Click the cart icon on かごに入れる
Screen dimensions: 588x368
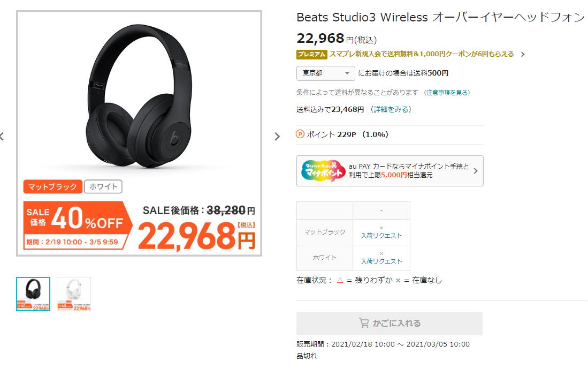click(x=364, y=323)
